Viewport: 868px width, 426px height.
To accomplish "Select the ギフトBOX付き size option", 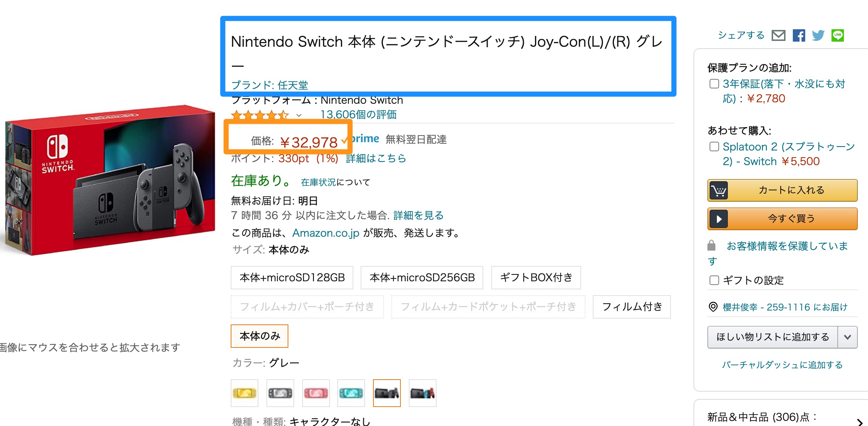I will pyautogui.click(x=536, y=278).
